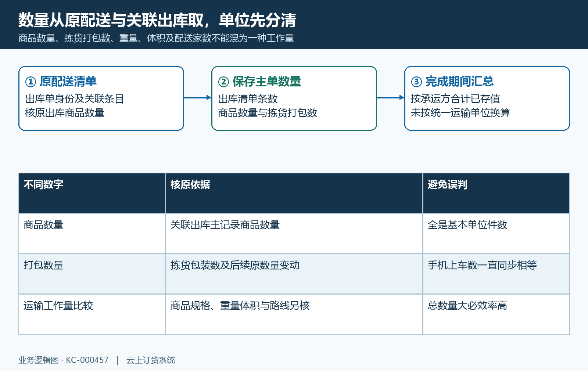The image size is (588, 371).
Task: Click the title 数量从原配送与关联出库取，单位先分清
Action: [x=157, y=20]
